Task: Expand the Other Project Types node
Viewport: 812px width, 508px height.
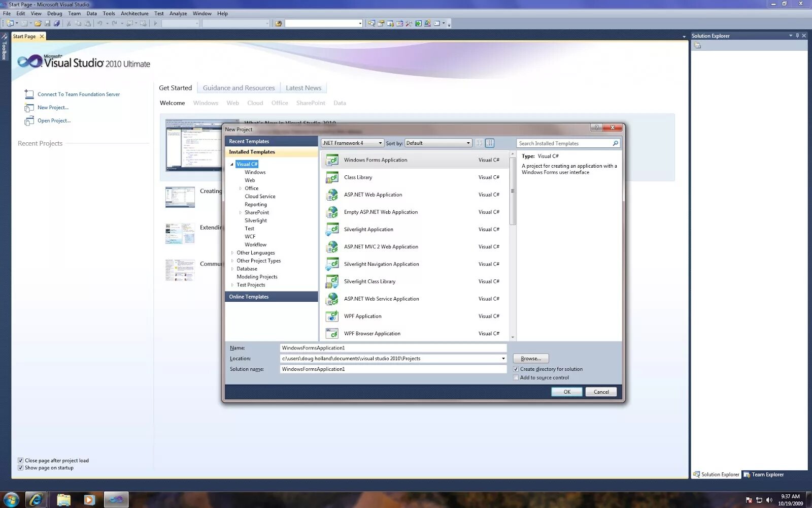Action: 232,261
